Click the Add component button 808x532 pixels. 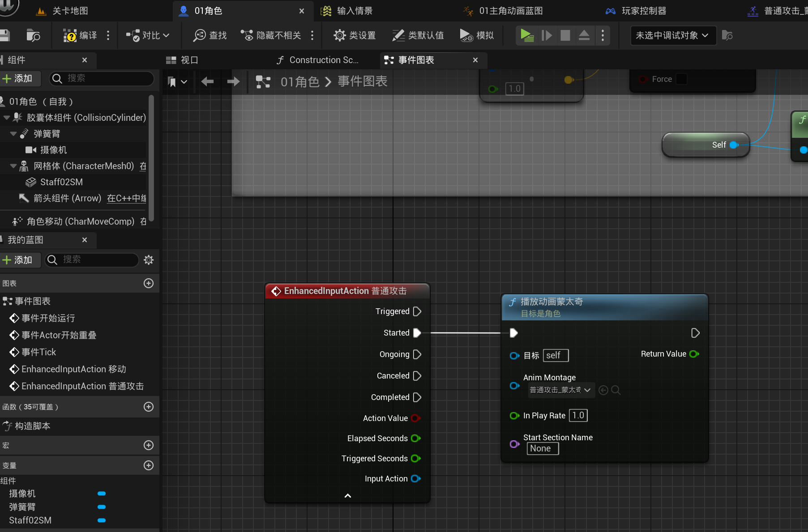[x=18, y=79]
